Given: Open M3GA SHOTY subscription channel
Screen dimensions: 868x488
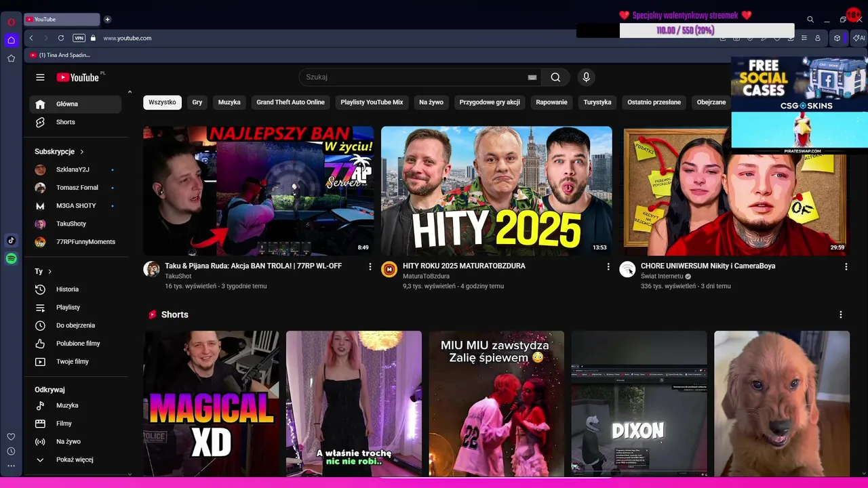Looking at the screenshot, I should [x=75, y=205].
